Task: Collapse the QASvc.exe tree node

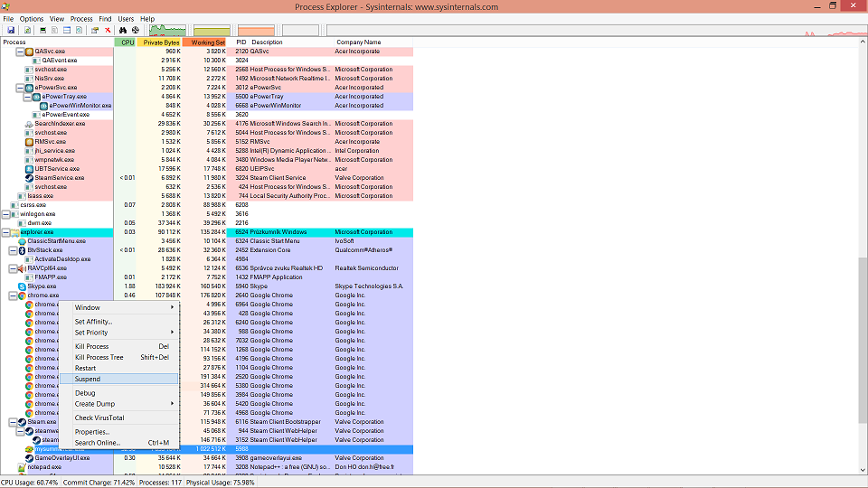Action: pyautogui.click(x=20, y=52)
